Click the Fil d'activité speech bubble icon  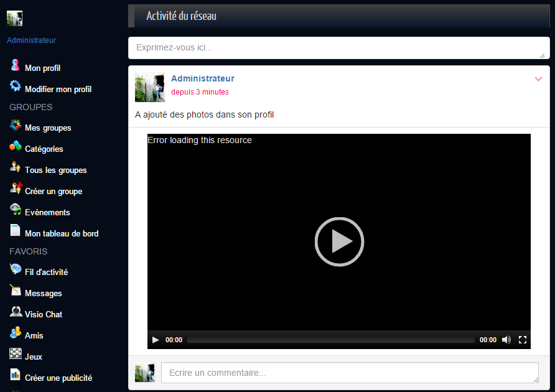pos(15,269)
